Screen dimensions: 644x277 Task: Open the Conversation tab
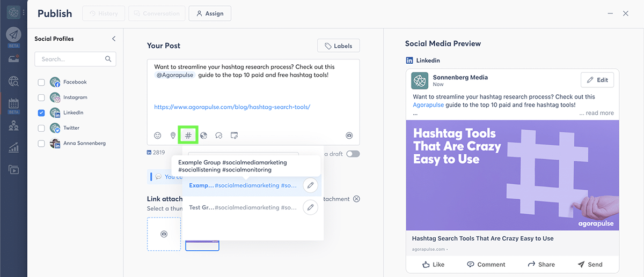click(x=158, y=13)
